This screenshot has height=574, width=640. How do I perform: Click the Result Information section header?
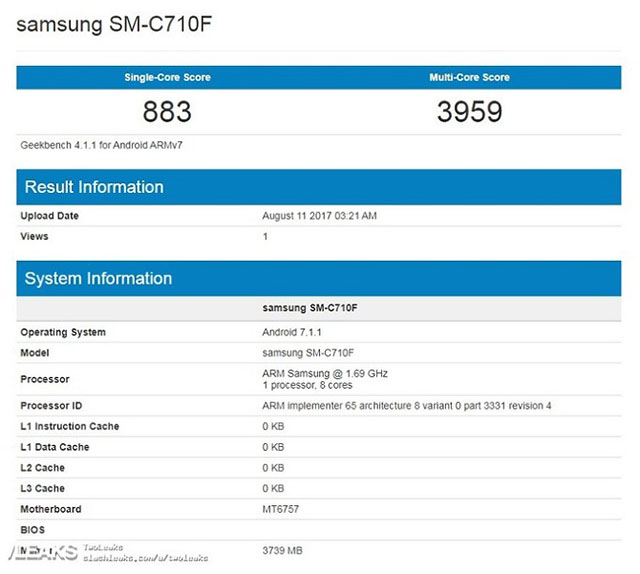pos(94,187)
